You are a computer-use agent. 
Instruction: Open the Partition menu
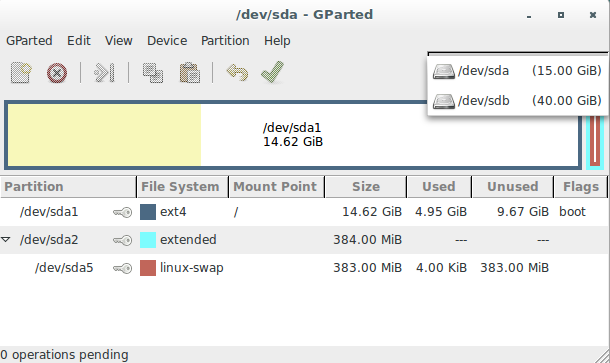[225, 40]
